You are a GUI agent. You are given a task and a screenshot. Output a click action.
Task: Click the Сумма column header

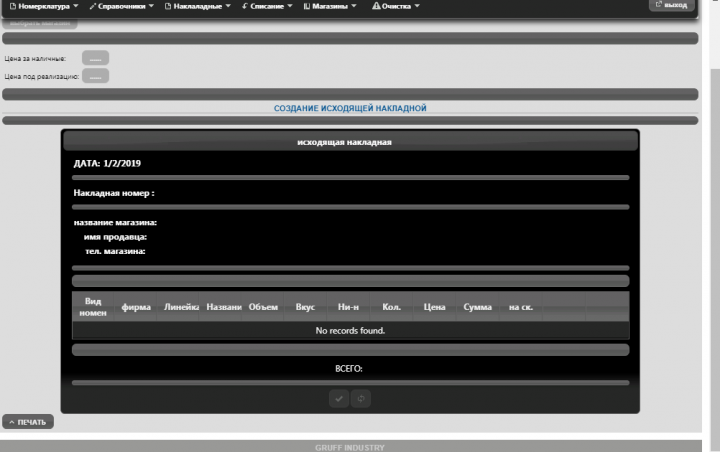478,307
